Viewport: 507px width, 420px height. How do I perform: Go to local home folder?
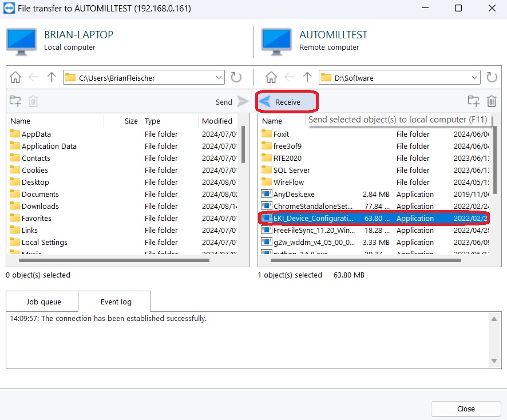pos(15,78)
